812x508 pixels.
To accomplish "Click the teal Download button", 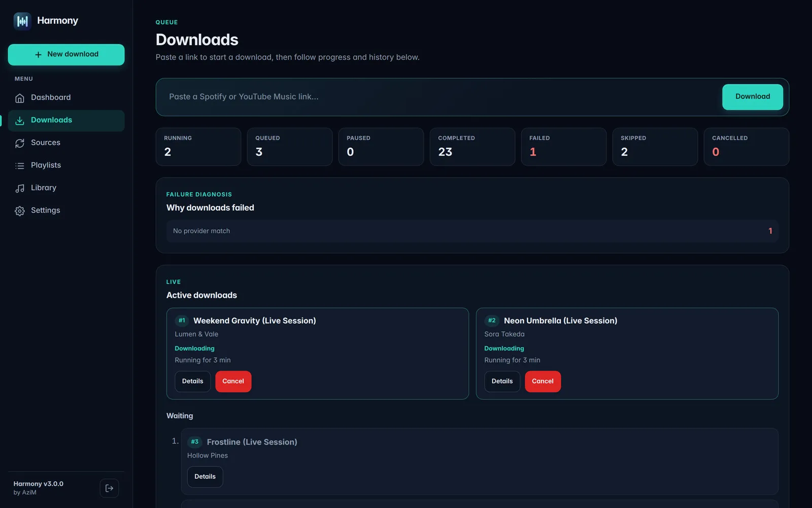I will (752, 97).
